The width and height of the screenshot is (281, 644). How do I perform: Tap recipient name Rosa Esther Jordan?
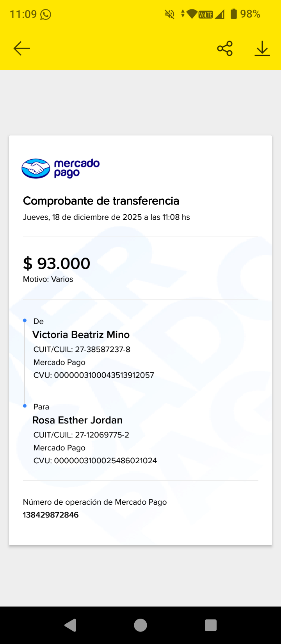(x=77, y=420)
